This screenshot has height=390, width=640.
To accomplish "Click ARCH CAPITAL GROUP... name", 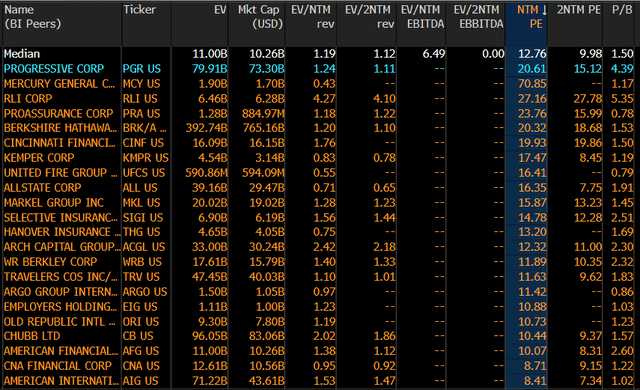I will [62, 247].
